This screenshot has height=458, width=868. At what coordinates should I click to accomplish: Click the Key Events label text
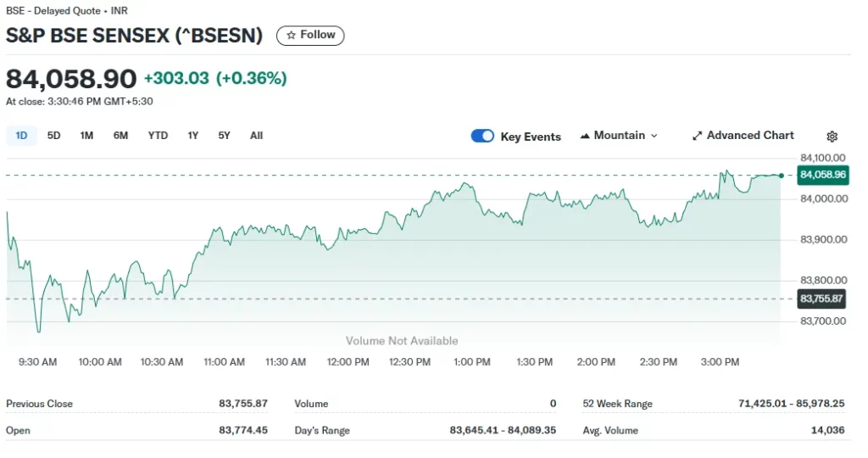click(x=531, y=137)
